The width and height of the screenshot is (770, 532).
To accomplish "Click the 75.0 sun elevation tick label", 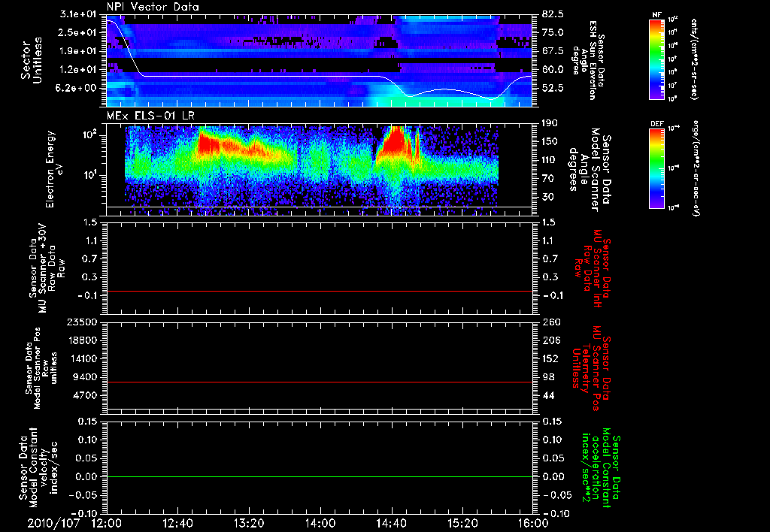I will tap(553, 32).
